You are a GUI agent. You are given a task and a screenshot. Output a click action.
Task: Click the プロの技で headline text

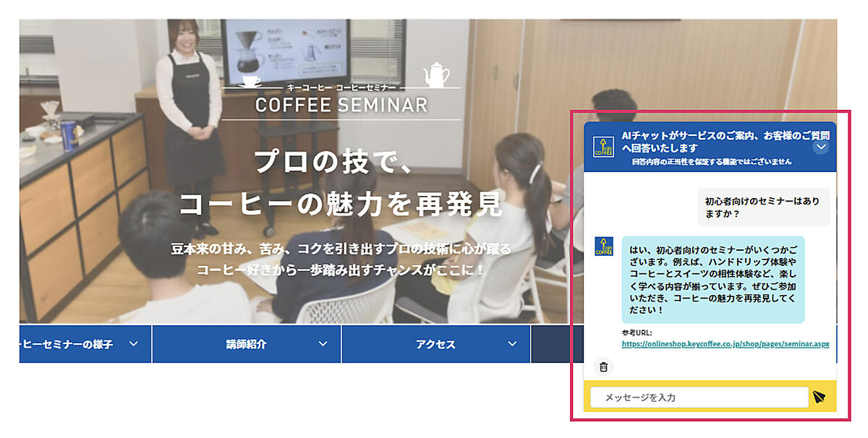(333, 160)
